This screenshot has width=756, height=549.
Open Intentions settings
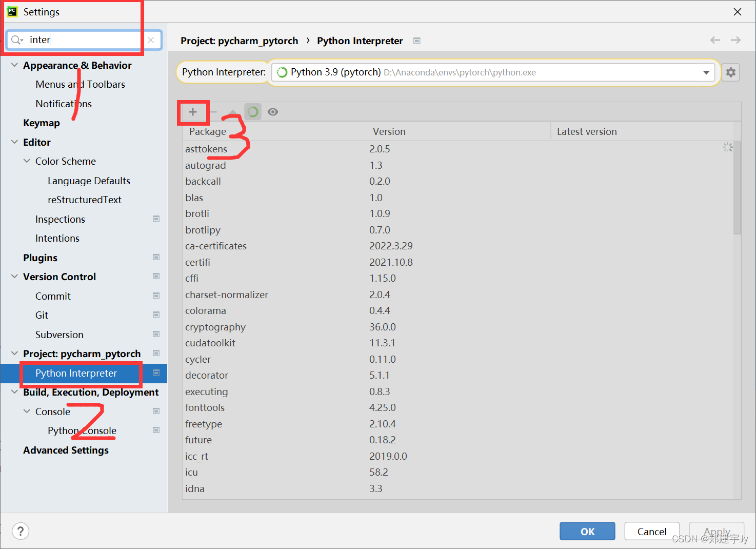57,238
